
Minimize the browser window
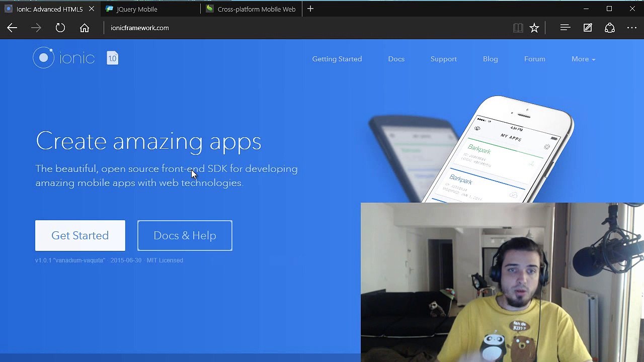point(586,9)
